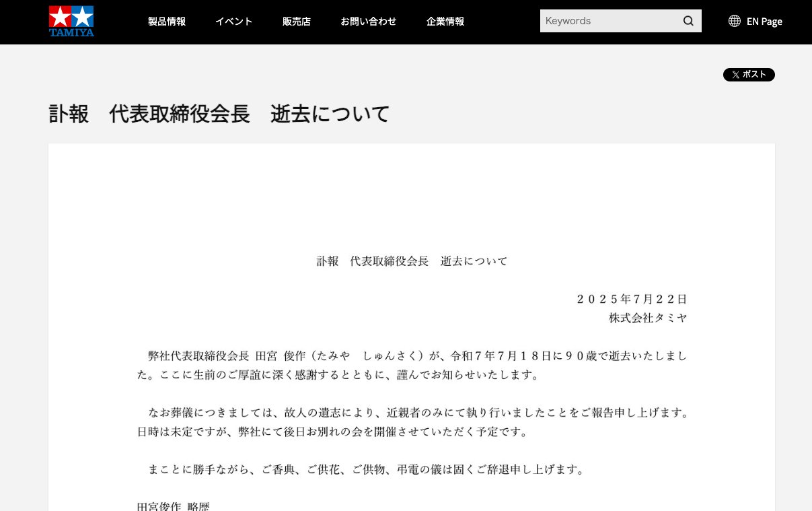812x511 pixels.
Task: Open the 製品情報 menu
Action: pos(167,22)
